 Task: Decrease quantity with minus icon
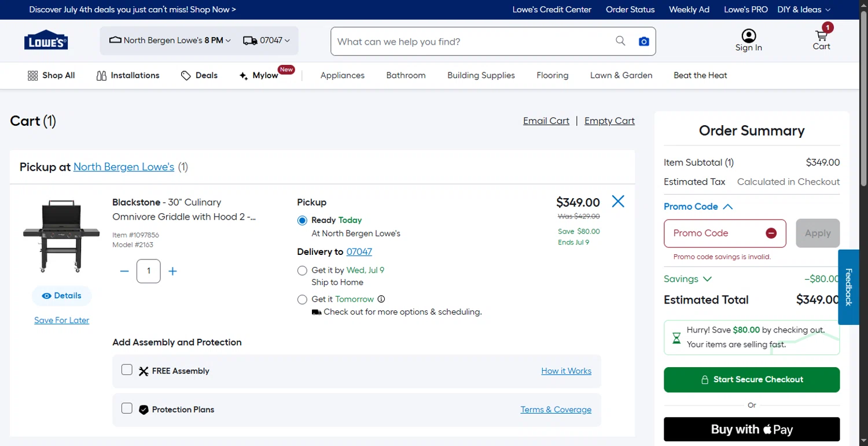(x=124, y=271)
